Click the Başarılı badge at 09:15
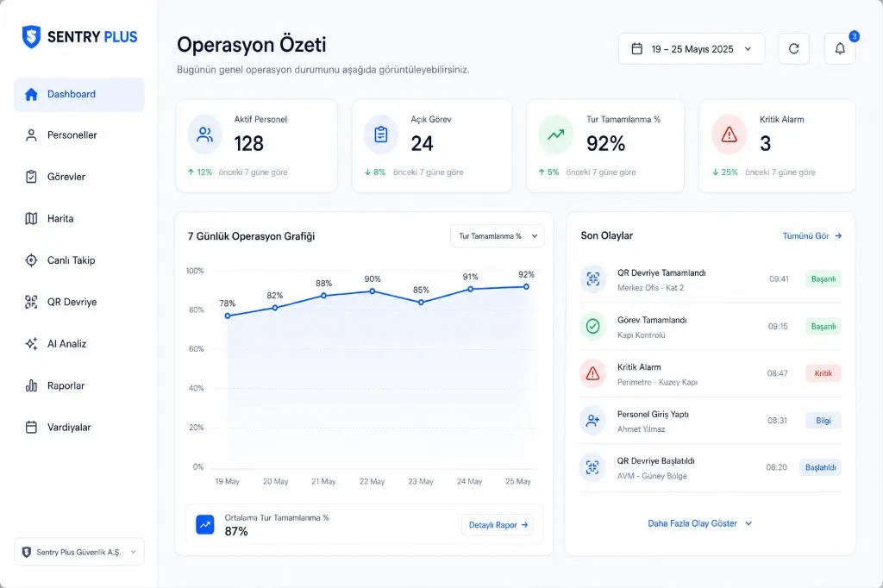883x588 pixels. point(824,326)
